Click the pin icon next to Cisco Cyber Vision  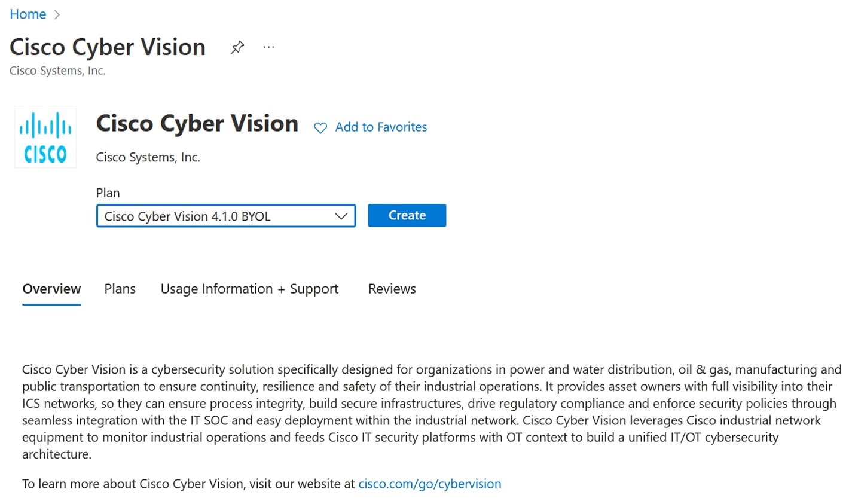237,47
